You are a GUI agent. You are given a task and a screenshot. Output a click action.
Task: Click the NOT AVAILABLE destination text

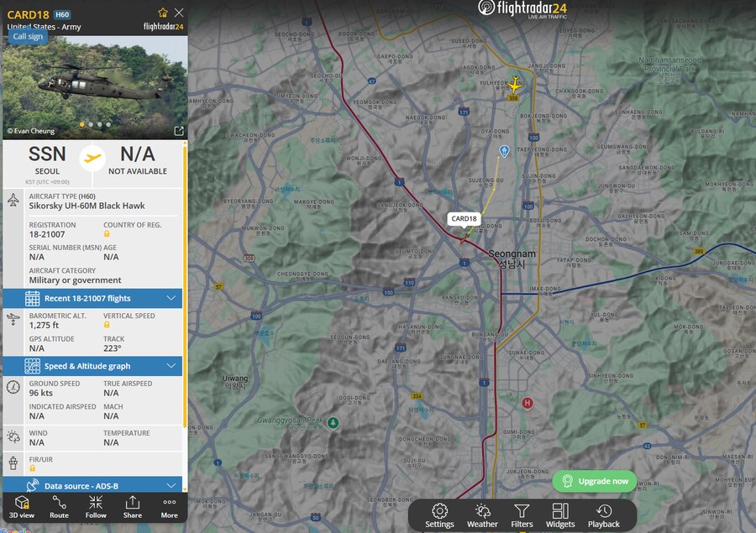(x=138, y=171)
